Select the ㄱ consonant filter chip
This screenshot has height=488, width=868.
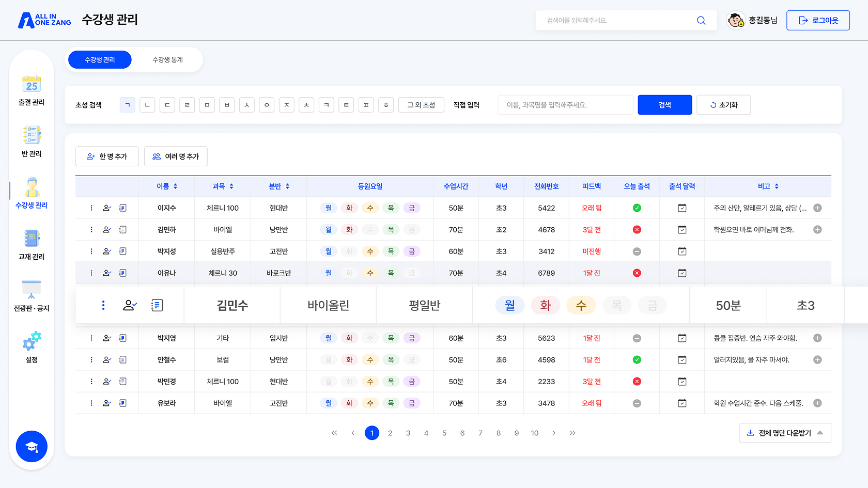[x=127, y=104]
